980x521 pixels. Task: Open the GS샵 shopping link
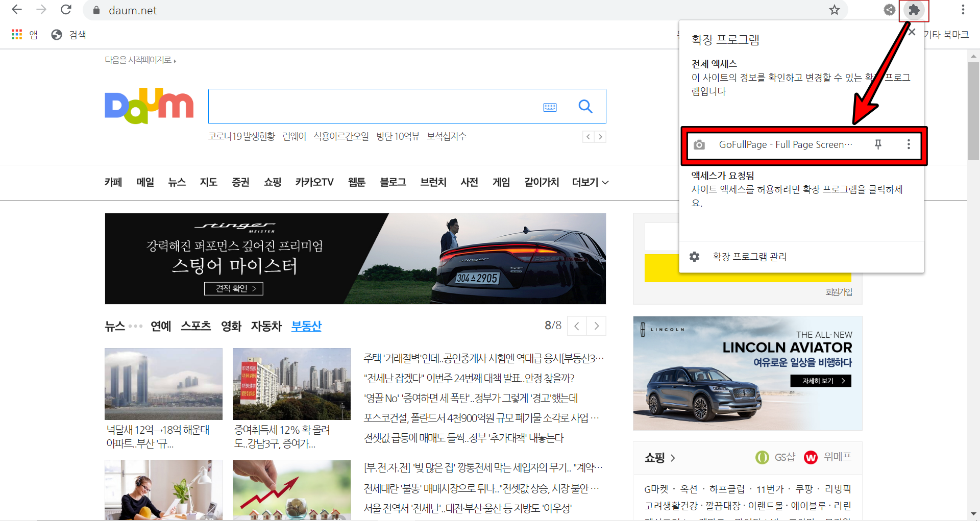(x=776, y=457)
